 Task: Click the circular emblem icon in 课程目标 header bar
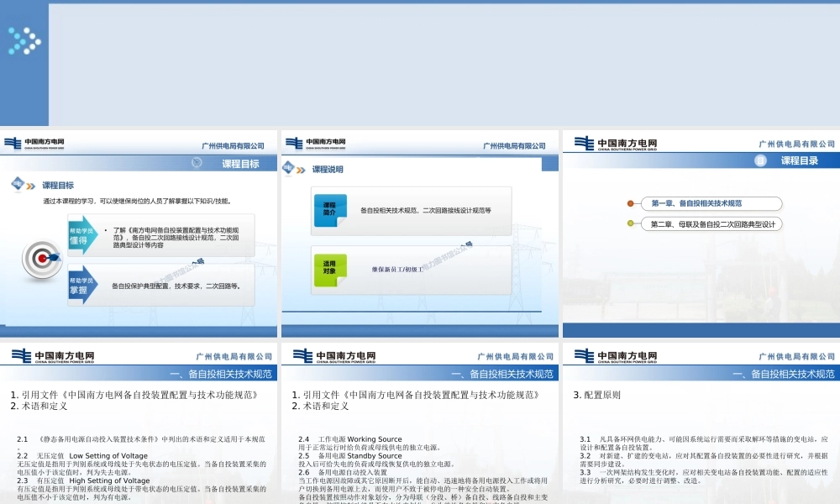coord(196,162)
